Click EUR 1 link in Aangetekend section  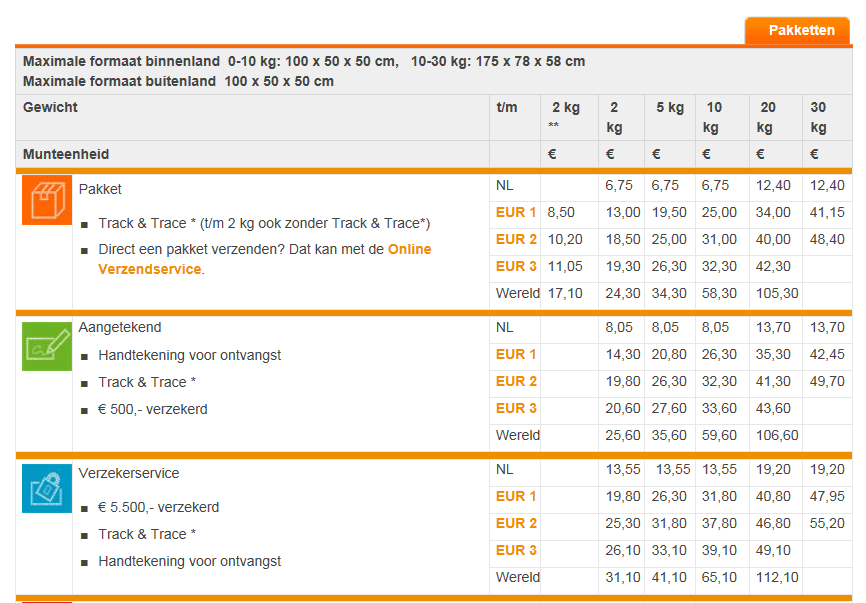click(x=516, y=355)
